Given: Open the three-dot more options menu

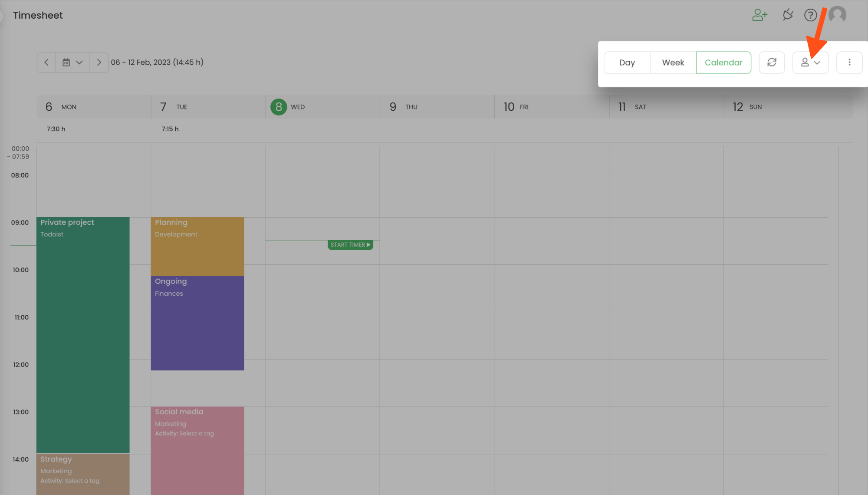Looking at the screenshot, I should pos(849,63).
